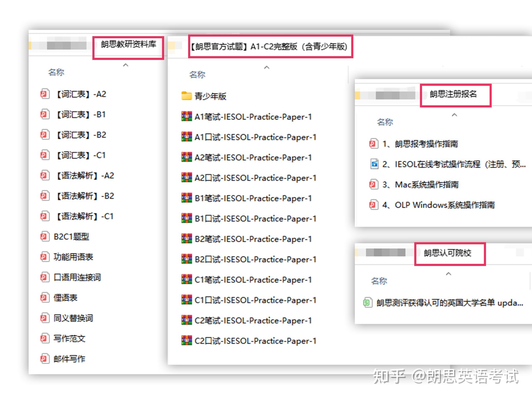Click the PDF icon for 口语用连接词
This screenshot has height=398, width=532.
pyautogui.click(x=45, y=277)
